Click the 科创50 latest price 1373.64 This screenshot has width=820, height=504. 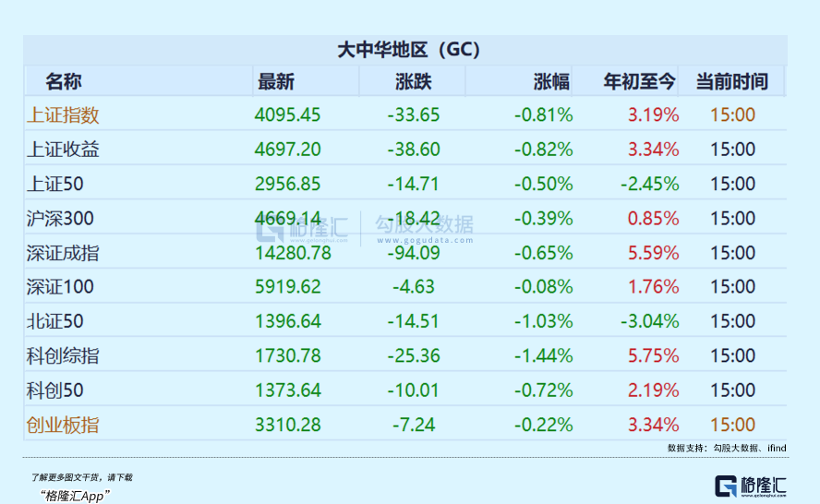click(288, 390)
